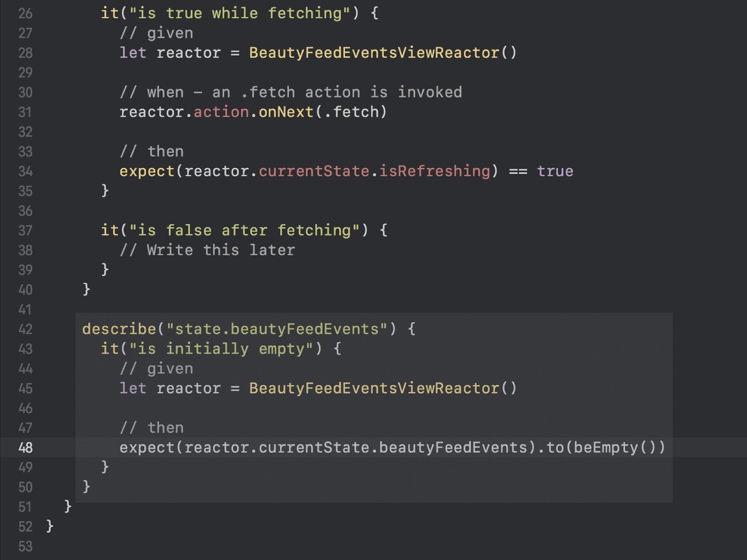
Task: Click line number 42 in the gutter
Action: click(x=25, y=329)
